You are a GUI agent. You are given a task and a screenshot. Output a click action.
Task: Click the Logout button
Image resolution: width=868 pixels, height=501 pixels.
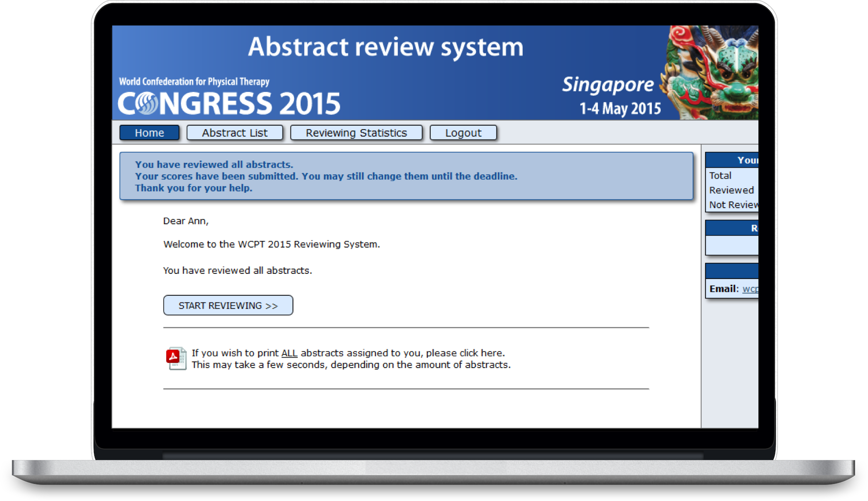(x=463, y=133)
